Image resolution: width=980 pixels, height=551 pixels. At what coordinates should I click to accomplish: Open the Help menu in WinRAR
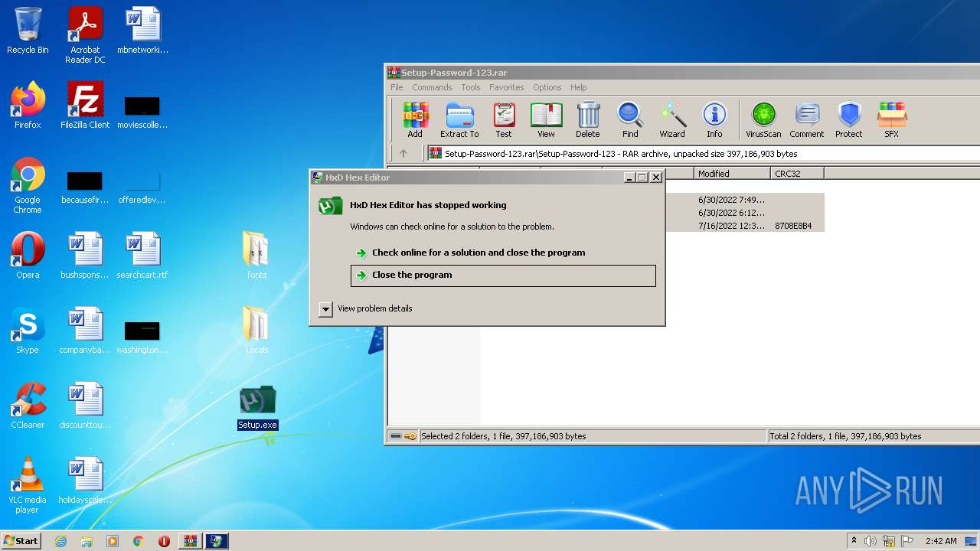579,87
